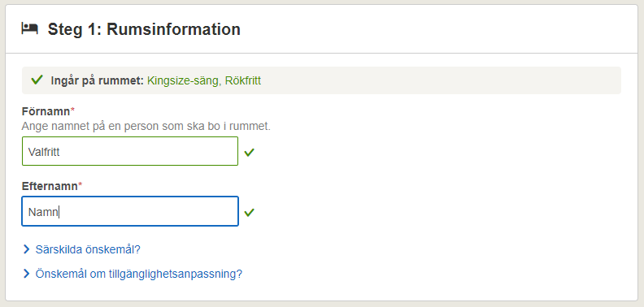The height and width of the screenshot is (307, 644).
Task: Expand the chevron before Önskemål om tillgänglighetsanpassning
Action: tap(27, 274)
